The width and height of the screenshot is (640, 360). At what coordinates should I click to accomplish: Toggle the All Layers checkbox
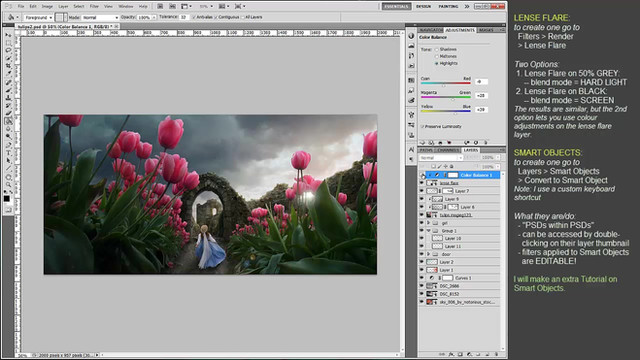pos(243,17)
